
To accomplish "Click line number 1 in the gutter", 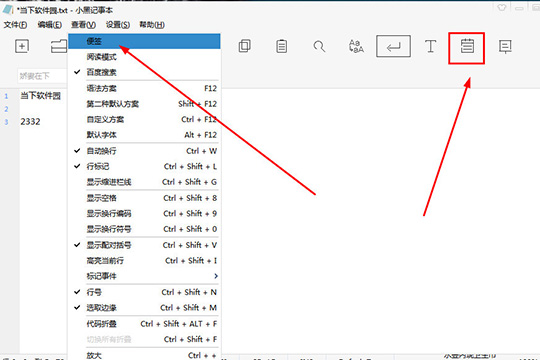I will pyautogui.click(x=6, y=96).
